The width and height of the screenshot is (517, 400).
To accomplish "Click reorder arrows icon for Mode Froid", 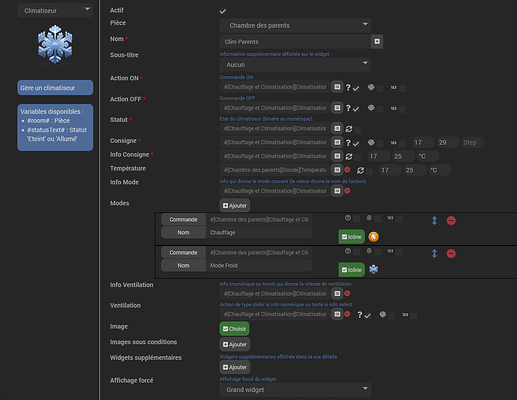I will click(434, 253).
